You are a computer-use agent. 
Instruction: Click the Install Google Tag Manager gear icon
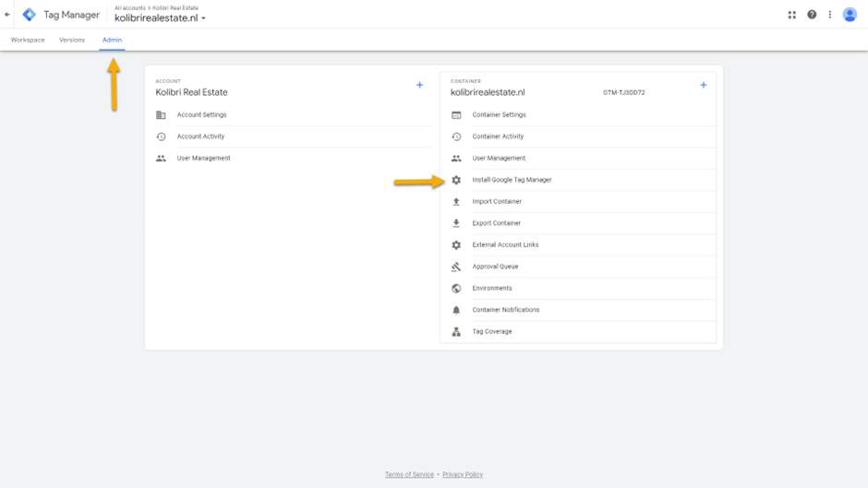coord(456,180)
